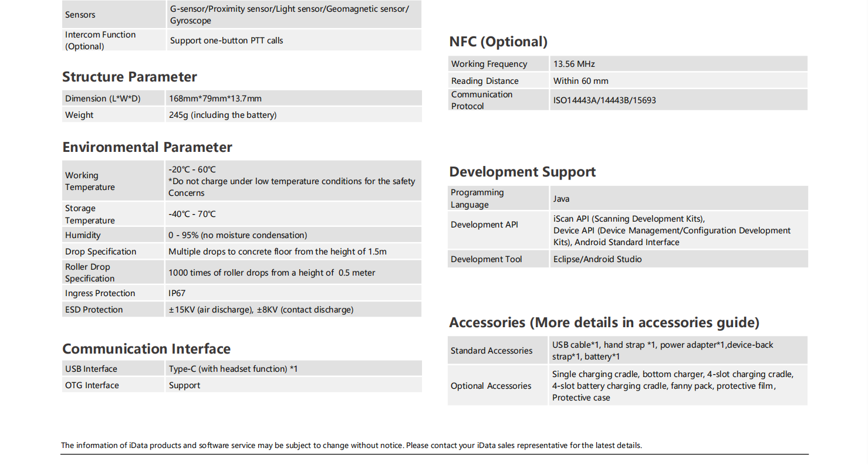
Task: Click the IP67 ingress protection value
Action: [x=177, y=293]
